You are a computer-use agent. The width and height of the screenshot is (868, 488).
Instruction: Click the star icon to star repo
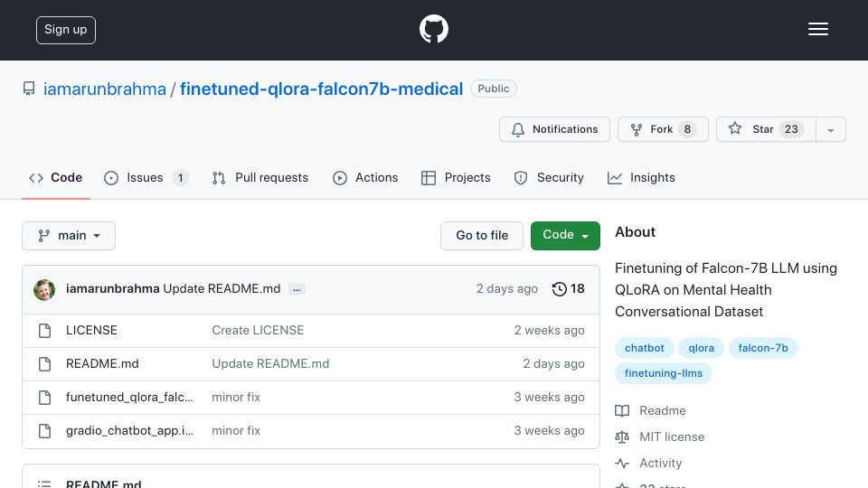(734, 128)
